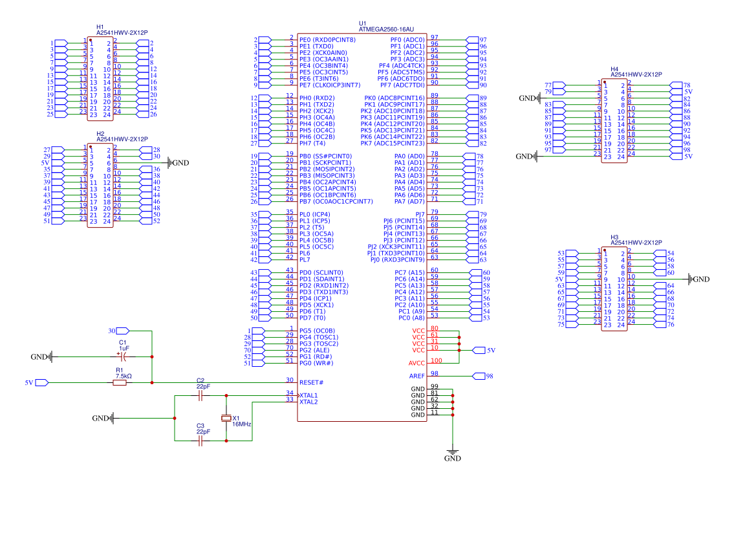Click the XTAL1 pin label
Screen dimensions: 756x535
(308, 395)
